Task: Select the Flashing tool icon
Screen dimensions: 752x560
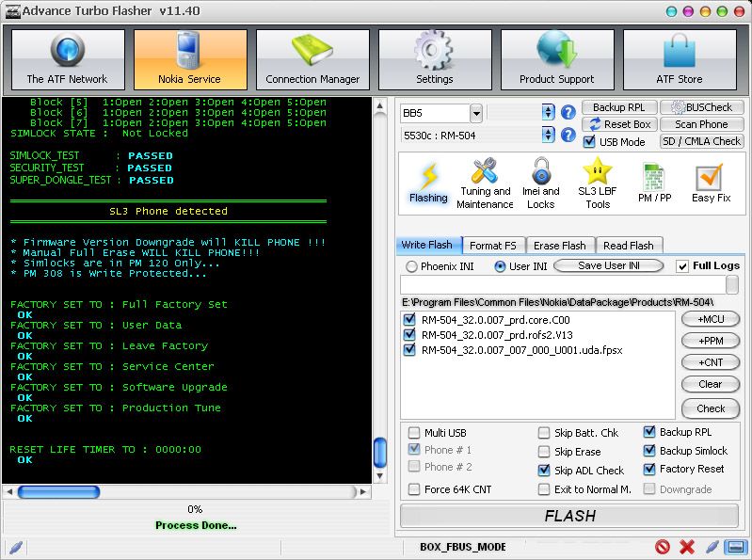Action: (x=428, y=184)
